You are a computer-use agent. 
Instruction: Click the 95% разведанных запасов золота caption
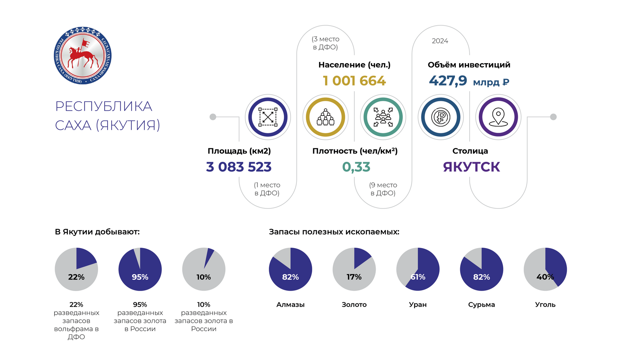(140, 317)
